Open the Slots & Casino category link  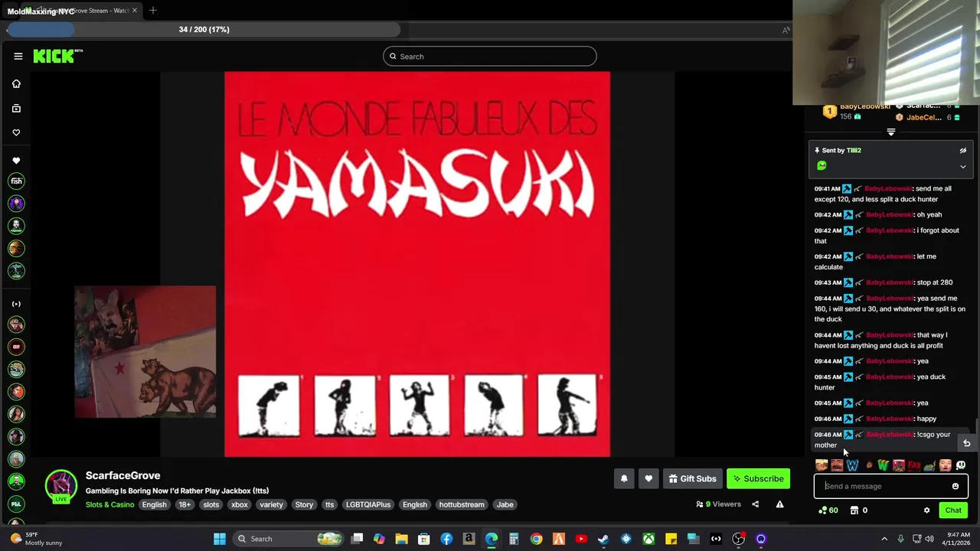click(109, 504)
